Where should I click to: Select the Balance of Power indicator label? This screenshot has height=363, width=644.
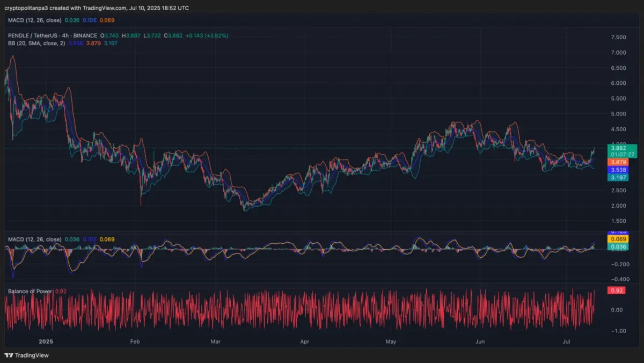coord(30,291)
